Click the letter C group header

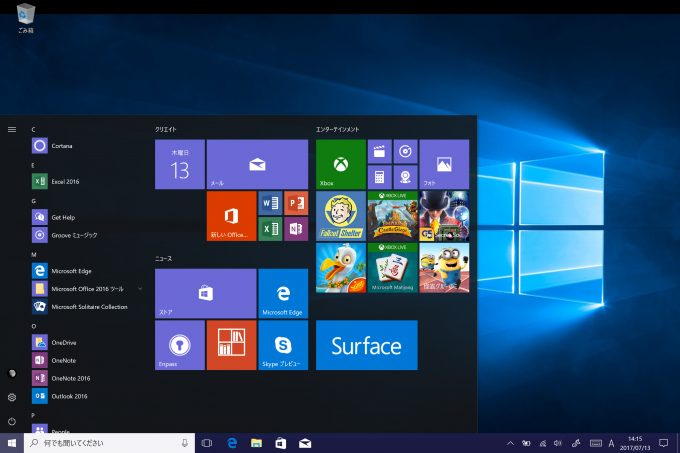pyautogui.click(x=33, y=129)
